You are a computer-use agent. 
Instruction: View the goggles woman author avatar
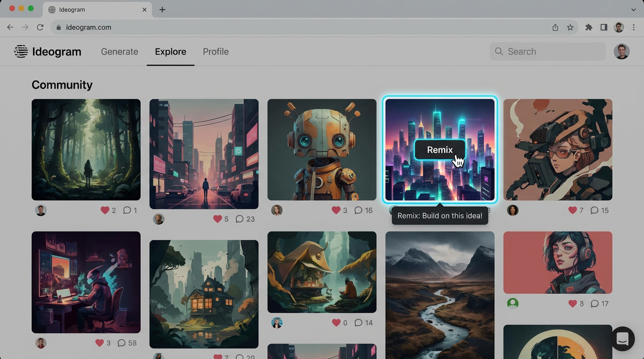click(513, 210)
